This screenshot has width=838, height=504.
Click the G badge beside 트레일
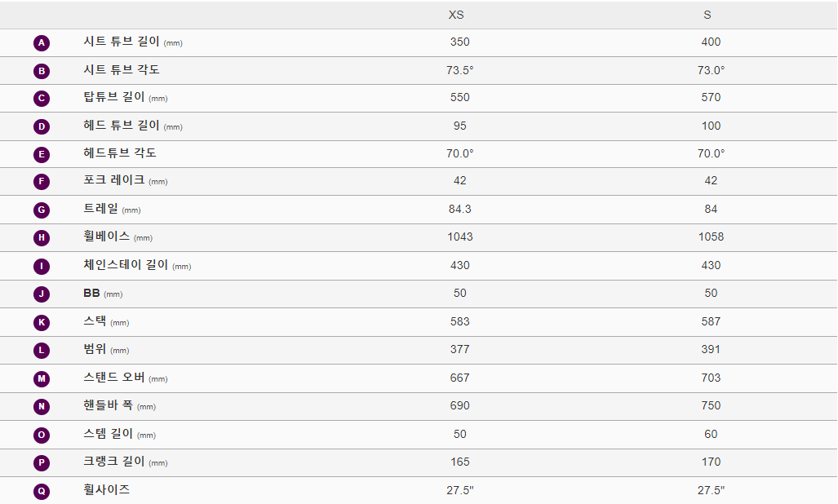42,210
